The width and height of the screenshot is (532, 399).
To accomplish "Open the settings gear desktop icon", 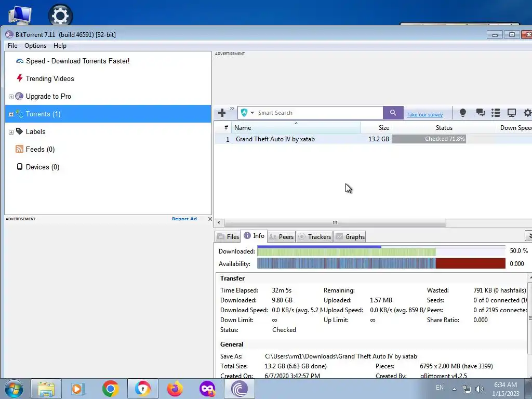I will pos(60,14).
